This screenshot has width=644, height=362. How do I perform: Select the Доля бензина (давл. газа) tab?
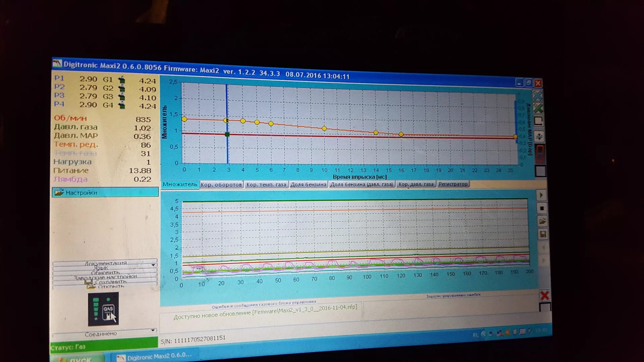click(362, 184)
